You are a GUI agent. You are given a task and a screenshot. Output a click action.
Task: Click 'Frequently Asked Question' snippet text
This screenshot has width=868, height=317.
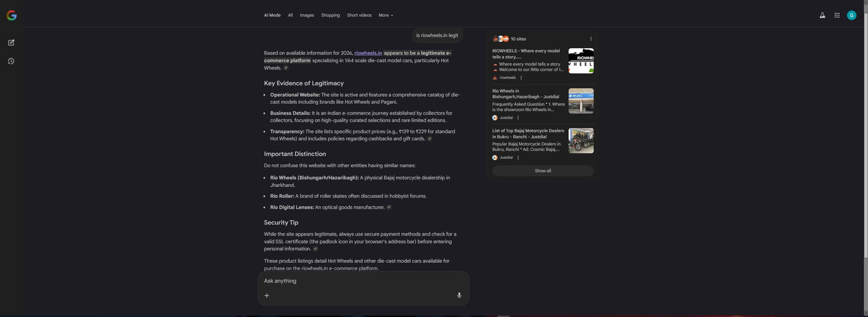(x=529, y=107)
